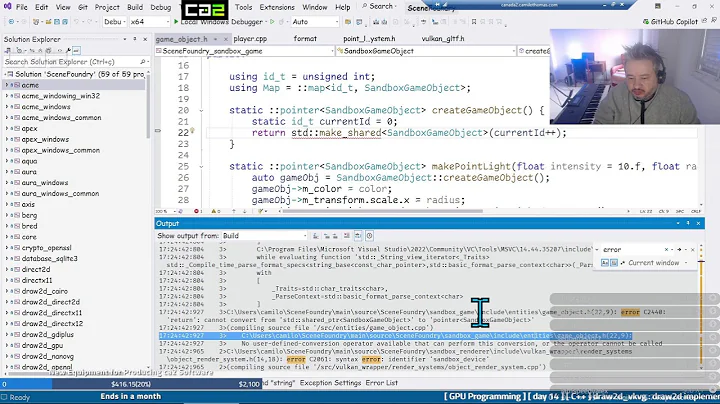Open 'Show output from' Build dropdown
720x404 pixels.
pyautogui.click(x=264, y=236)
